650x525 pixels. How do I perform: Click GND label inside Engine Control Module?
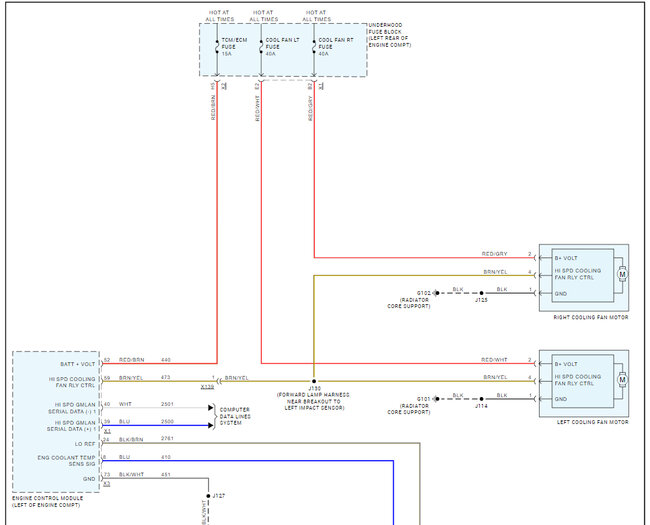coord(89,479)
